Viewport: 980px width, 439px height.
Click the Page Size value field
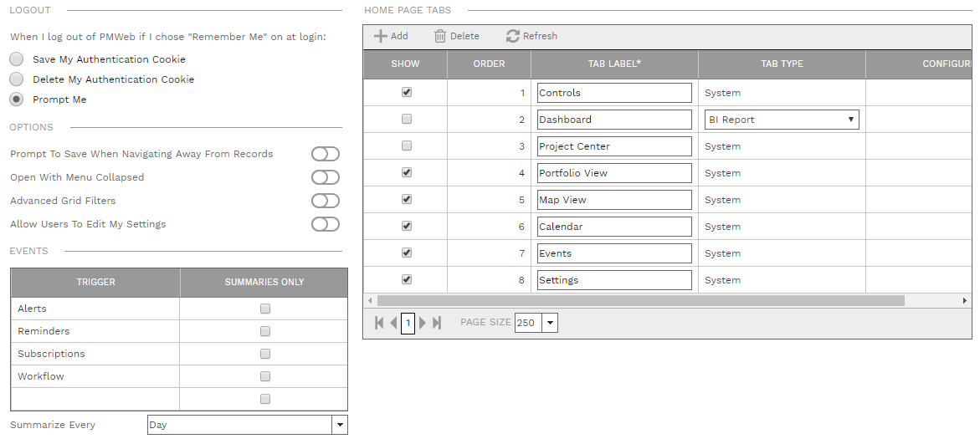529,323
